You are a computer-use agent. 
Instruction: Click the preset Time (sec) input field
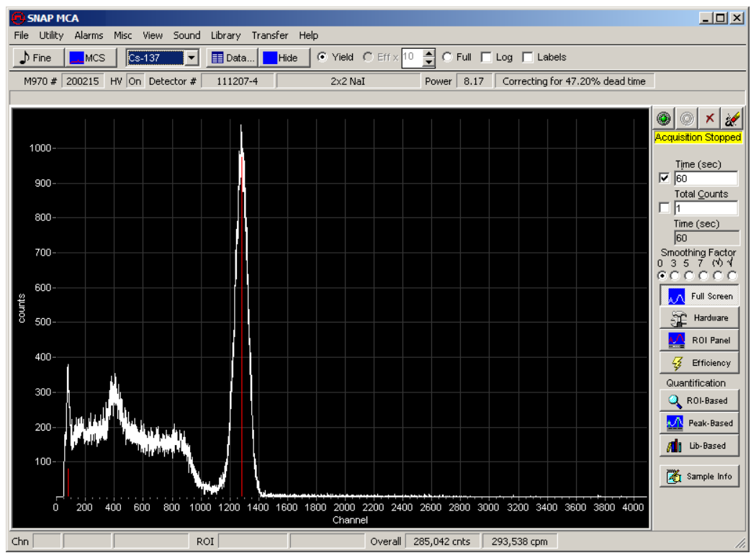pos(706,179)
